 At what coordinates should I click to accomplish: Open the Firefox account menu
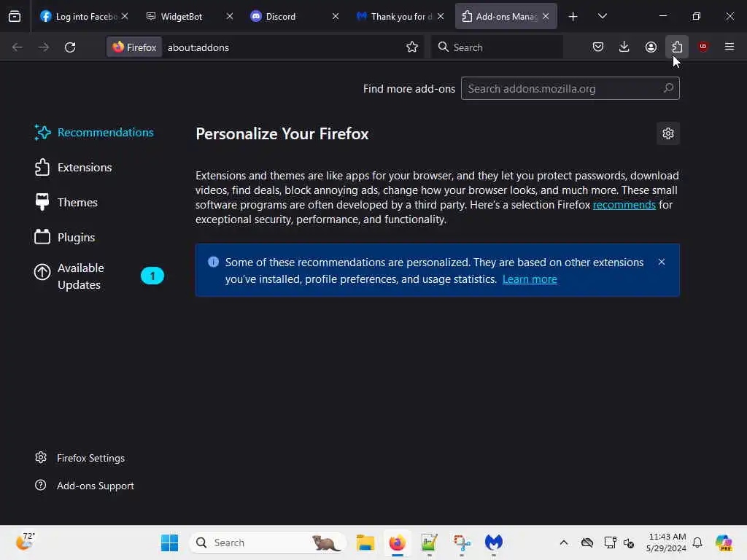click(651, 47)
